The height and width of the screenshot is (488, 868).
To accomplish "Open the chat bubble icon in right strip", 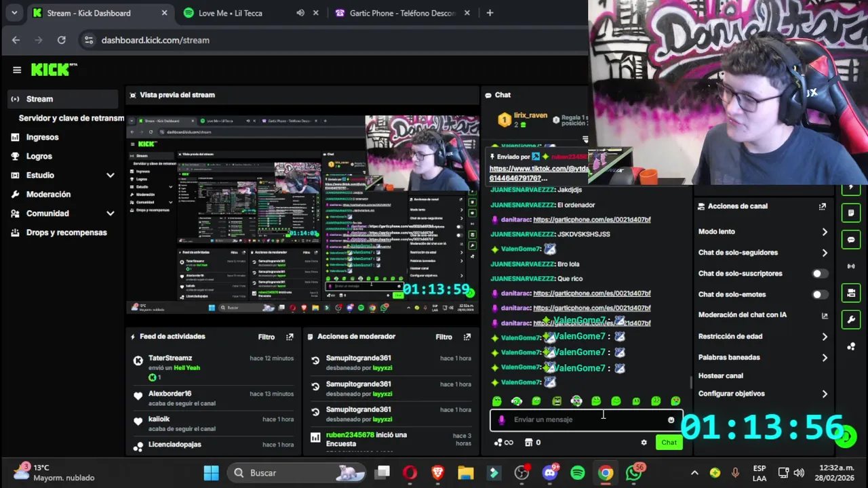I will click(851, 239).
